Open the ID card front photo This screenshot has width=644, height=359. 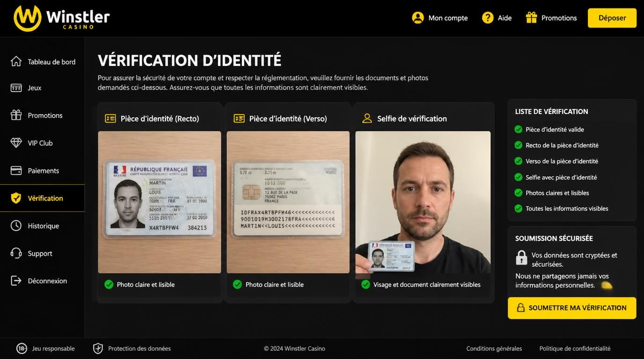pos(160,202)
